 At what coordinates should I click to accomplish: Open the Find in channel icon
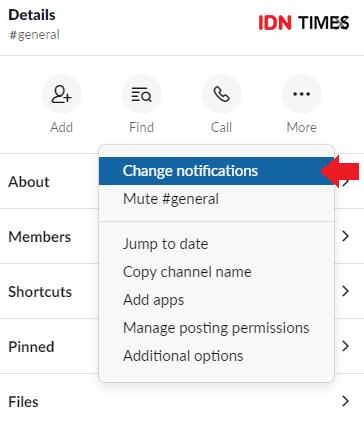pos(142,94)
